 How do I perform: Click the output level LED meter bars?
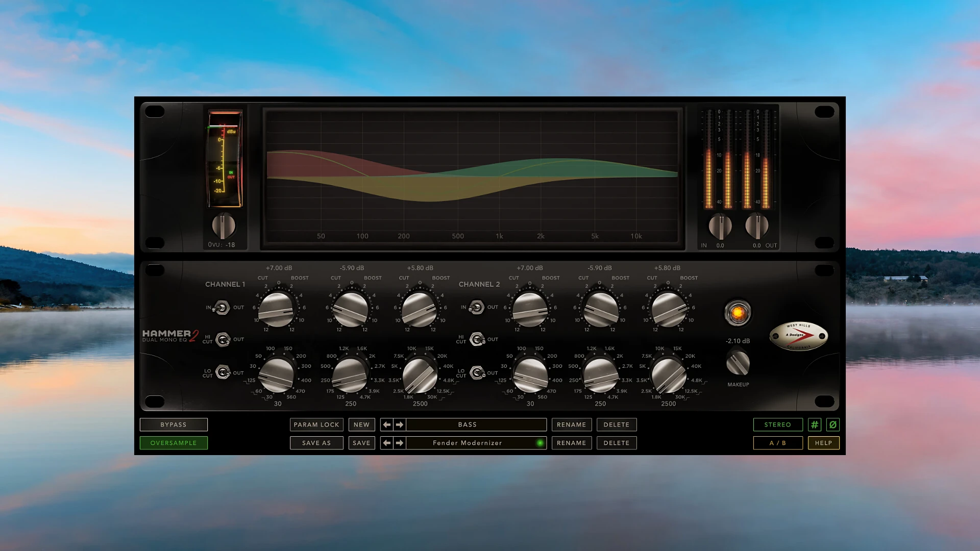tap(756, 158)
